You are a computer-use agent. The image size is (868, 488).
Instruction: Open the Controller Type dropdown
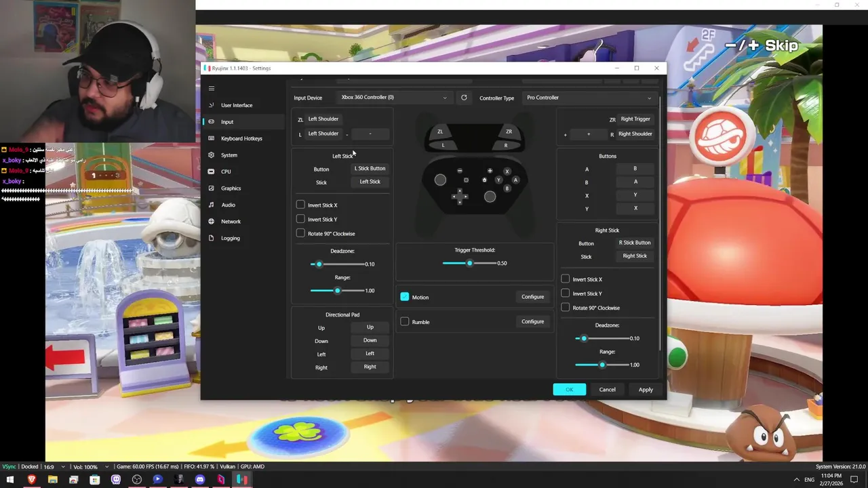point(589,98)
